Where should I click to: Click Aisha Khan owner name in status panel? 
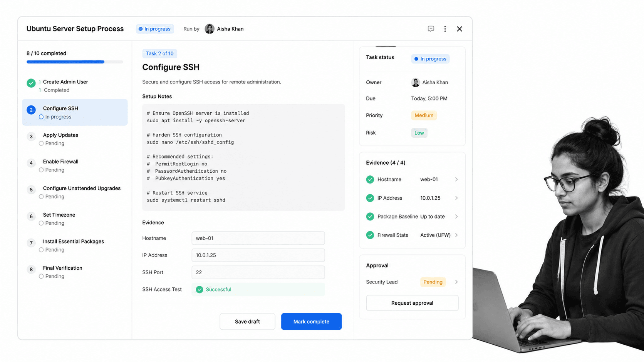[435, 82]
